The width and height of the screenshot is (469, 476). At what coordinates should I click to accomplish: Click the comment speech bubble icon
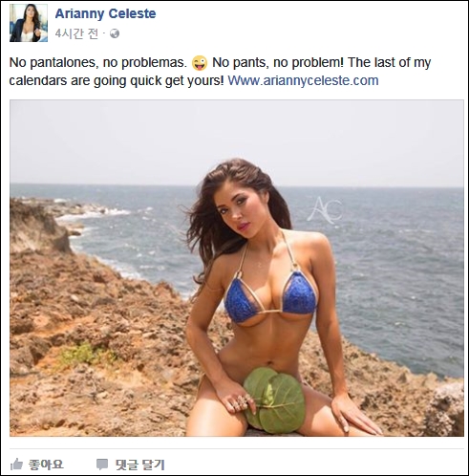tap(102, 465)
